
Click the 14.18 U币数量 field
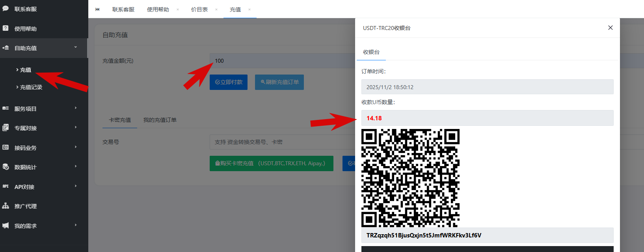488,118
